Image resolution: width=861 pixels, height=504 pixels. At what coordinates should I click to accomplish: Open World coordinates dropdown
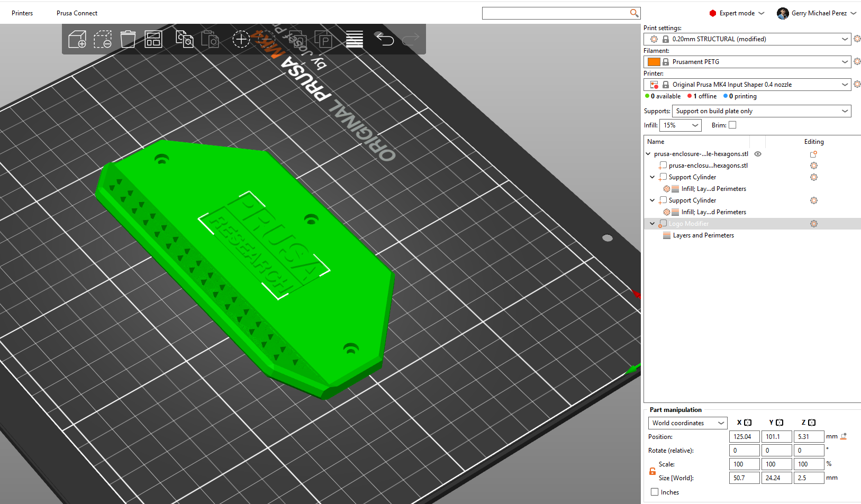(688, 423)
